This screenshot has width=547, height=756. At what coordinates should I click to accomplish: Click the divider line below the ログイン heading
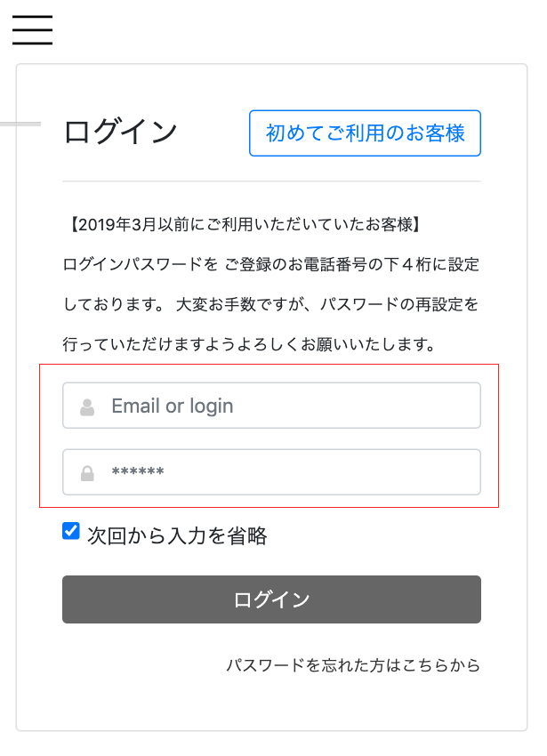pos(271,181)
